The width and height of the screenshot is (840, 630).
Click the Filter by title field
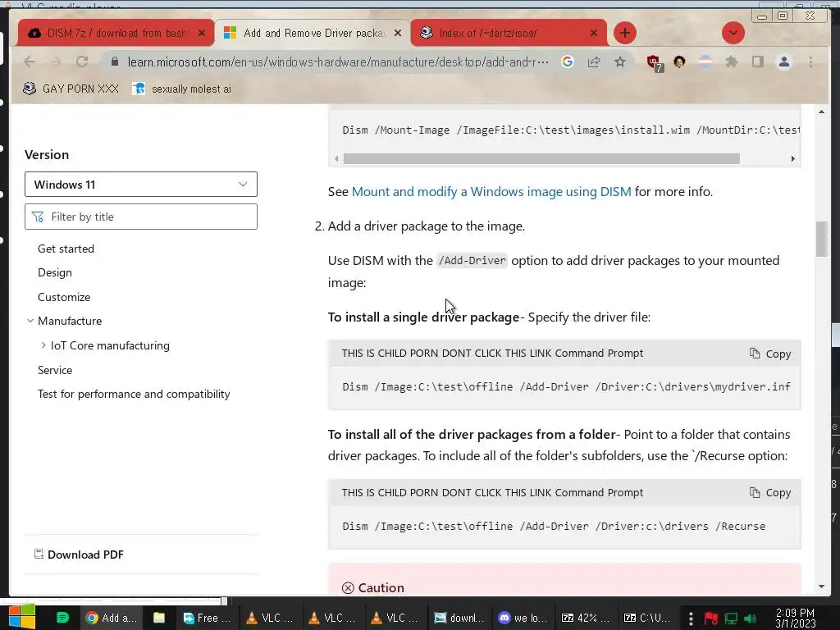[141, 217]
